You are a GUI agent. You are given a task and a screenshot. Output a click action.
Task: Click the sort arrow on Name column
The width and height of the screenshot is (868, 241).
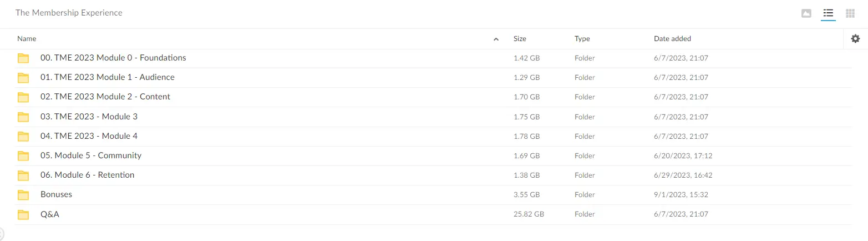point(496,39)
